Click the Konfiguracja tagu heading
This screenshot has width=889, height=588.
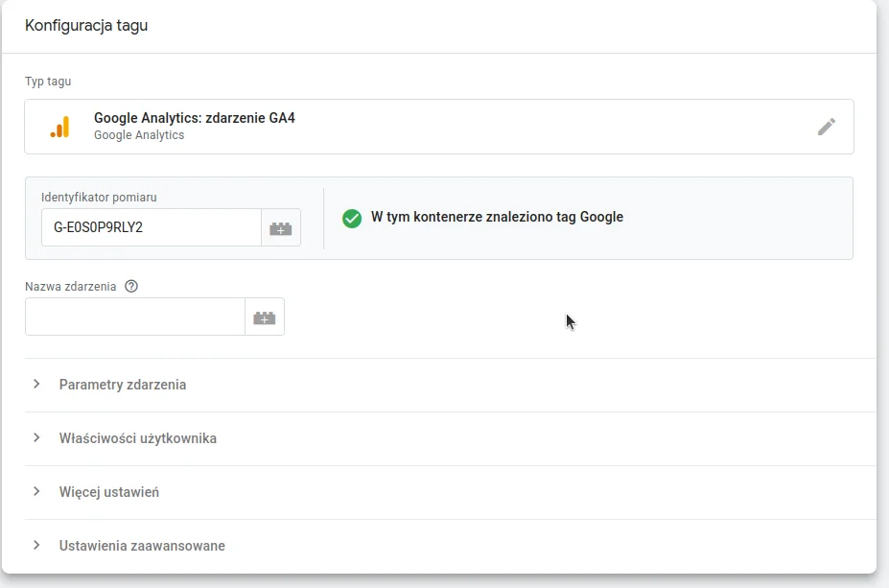point(86,26)
